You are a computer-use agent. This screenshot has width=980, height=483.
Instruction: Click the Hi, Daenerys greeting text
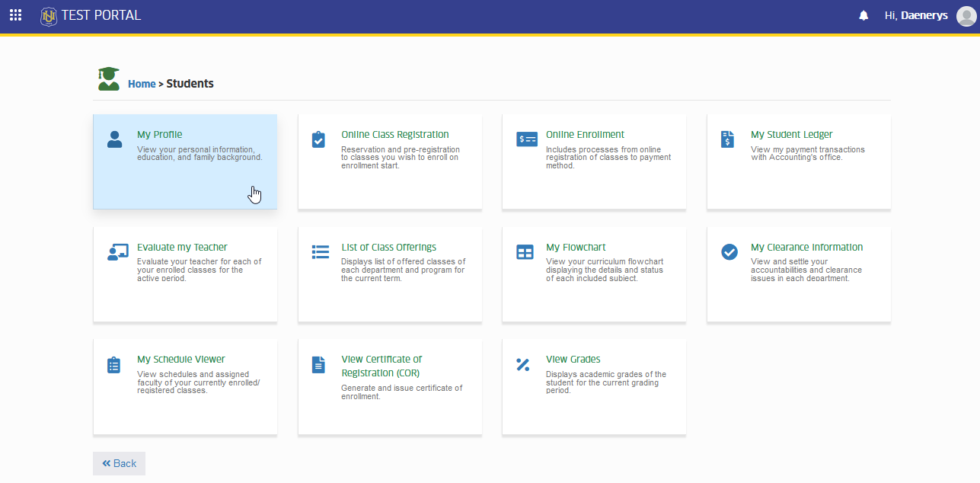(916, 15)
